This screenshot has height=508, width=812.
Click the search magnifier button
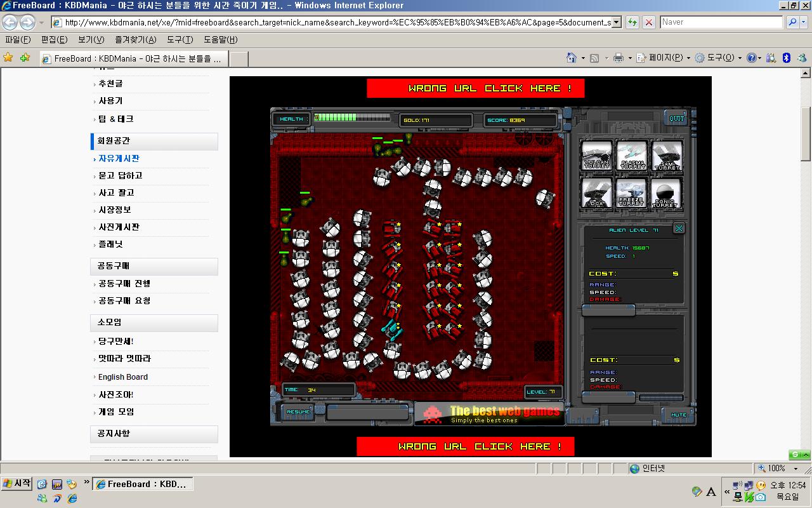tap(792, 22)
